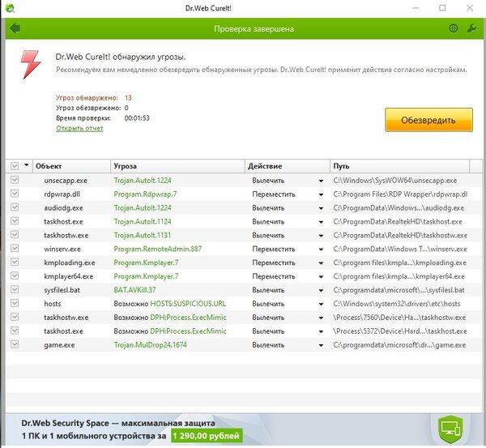Viewport: 486px width, 448px height.
Task: Click scan time value 00:01:53
Action: [x=137, y=118]
